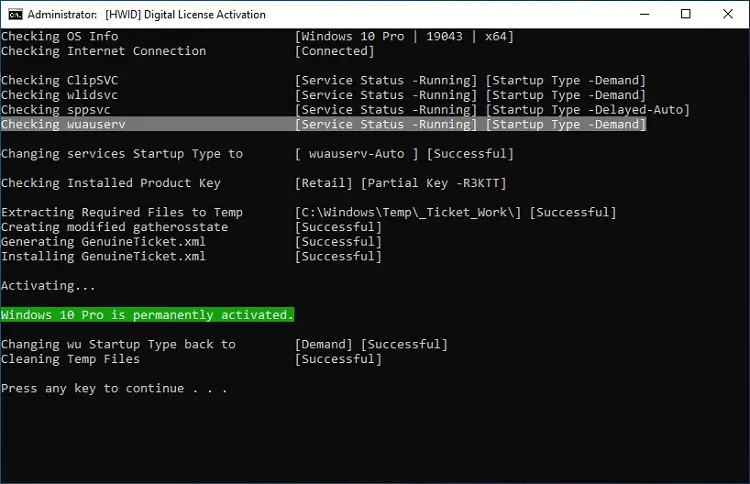Click the '[Windows 10 Pro | 19043 | x64]' text
The width and height of the screenshot is (750, 484).
404,36
